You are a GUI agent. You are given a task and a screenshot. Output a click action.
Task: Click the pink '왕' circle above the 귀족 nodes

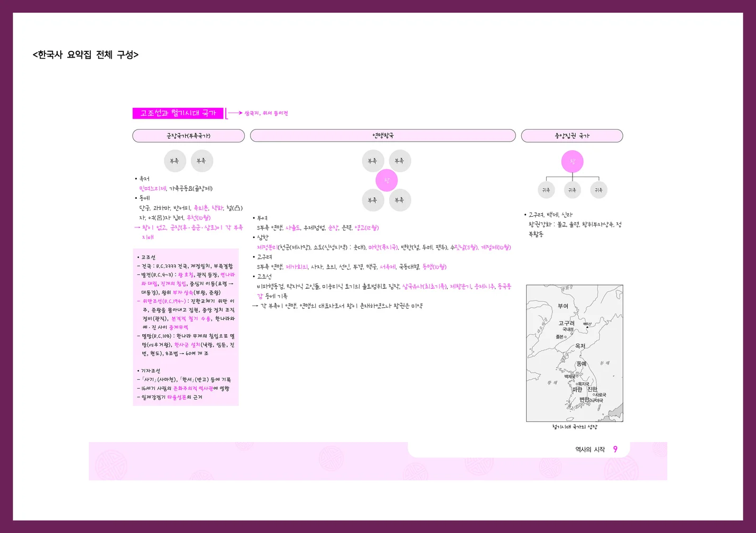click(x=572, y=161)
